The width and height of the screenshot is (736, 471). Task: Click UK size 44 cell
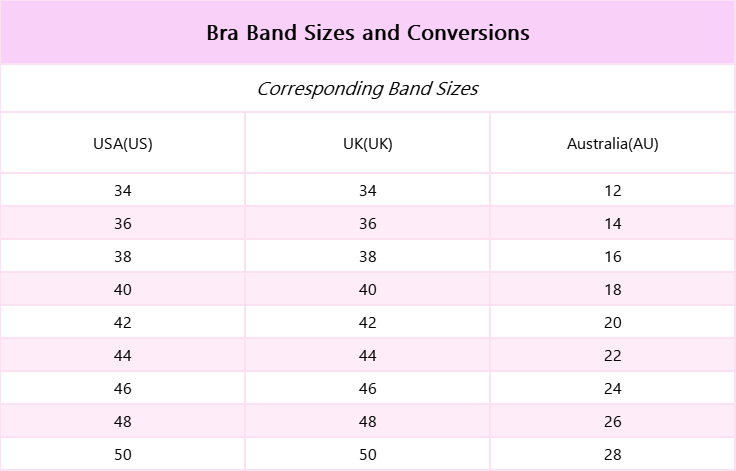[368, 356]
